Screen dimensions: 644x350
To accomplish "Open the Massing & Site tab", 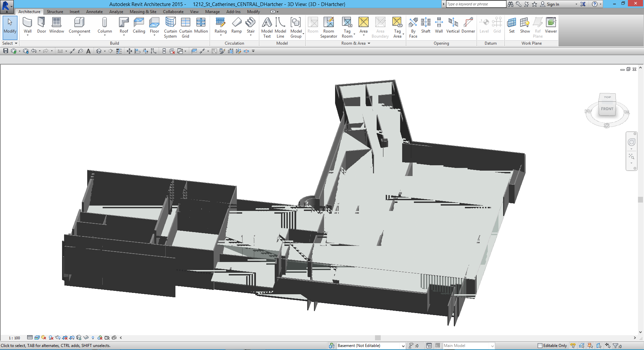I will pyautogui.click(x=143, y=12).
